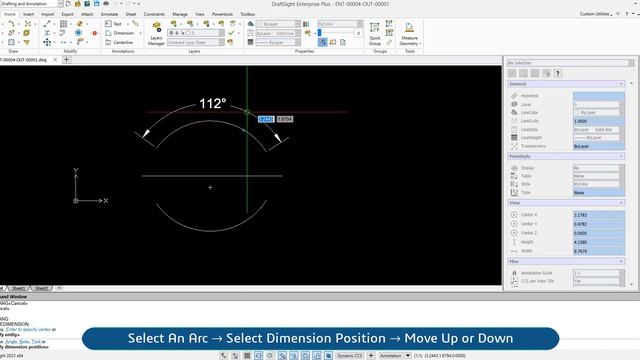Toggle entity snap in the status bar
Screen dimensions: 640x360
click(282, 356)
